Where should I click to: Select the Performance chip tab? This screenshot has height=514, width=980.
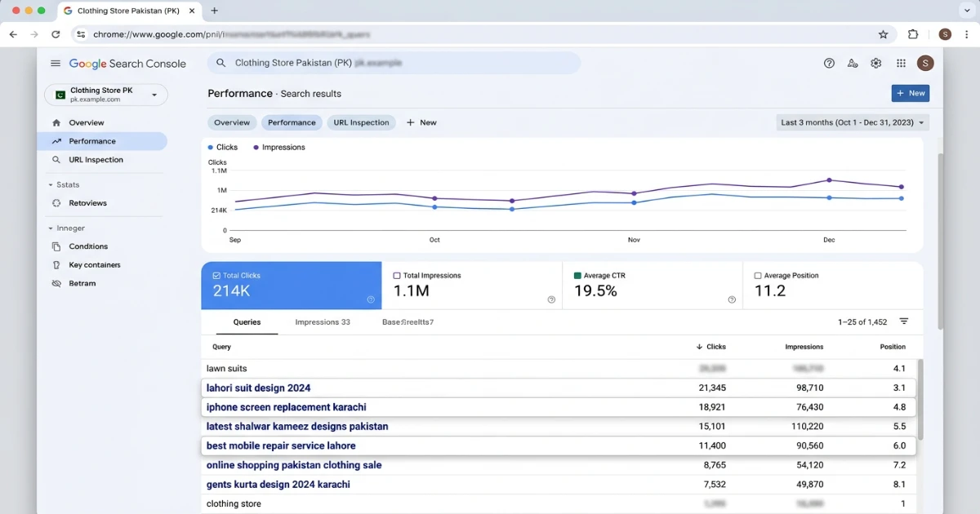(x=292, y=122)
